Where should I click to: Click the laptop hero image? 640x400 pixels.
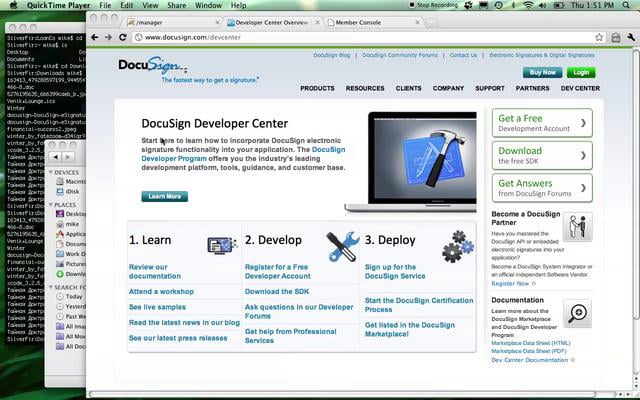[411, 162]
